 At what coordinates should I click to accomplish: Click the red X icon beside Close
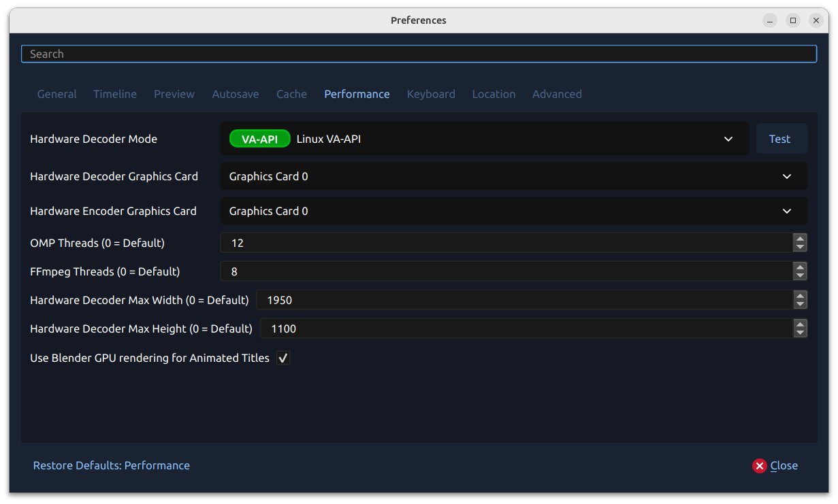760,465
